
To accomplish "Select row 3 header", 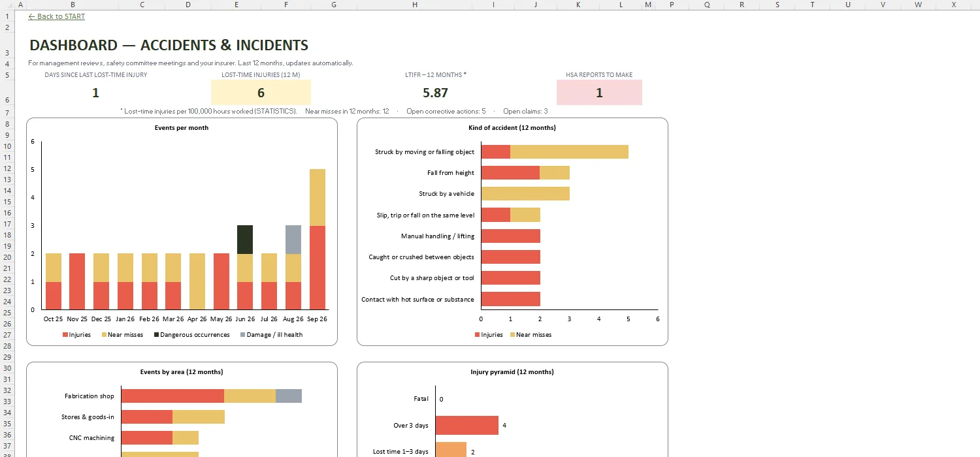I will (x=7, y=45).
